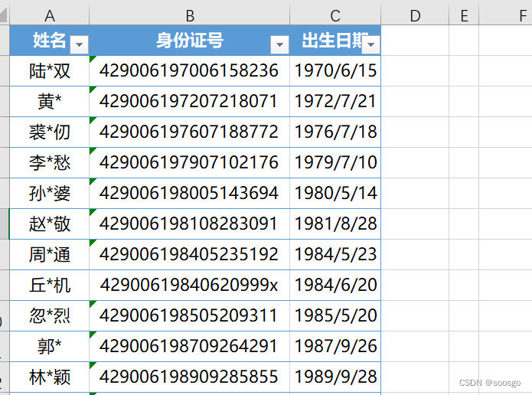Select the date cell 1989/9/28
Viewport: 532px width, 395px height.
pos(335,377)
